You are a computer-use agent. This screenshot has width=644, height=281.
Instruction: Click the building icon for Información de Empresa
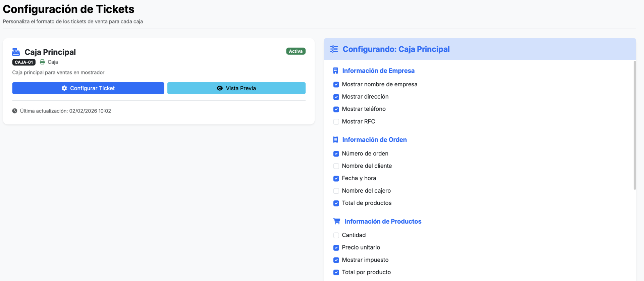pyautogui.click(x=335, y=71)
